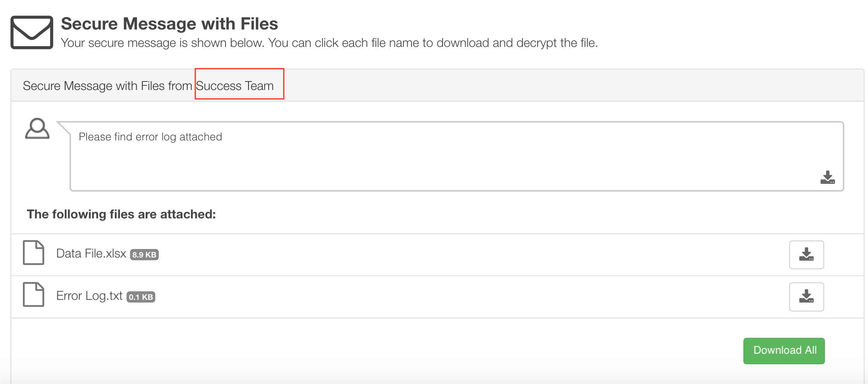Click the envelope icon beside the page title
868x384 pixels.
pyautogui.click(x=32, y=32)
